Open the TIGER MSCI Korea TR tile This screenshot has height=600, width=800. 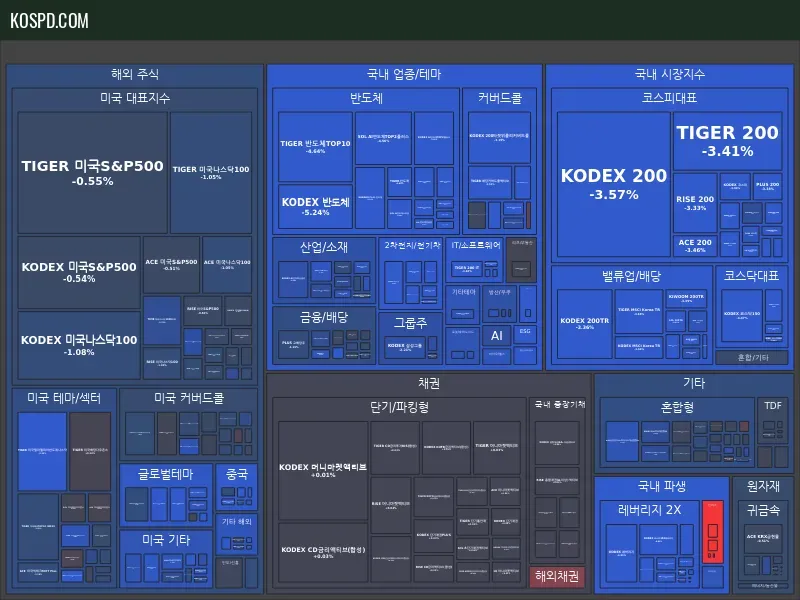[639, 311]
